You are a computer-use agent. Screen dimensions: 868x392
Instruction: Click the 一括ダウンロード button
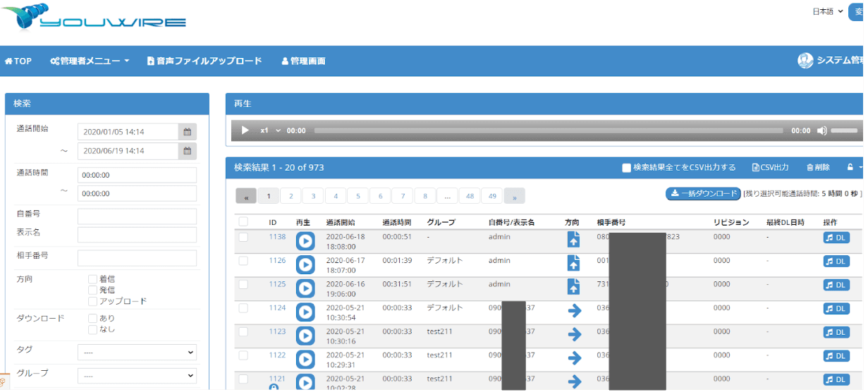(x=702, y=194)
